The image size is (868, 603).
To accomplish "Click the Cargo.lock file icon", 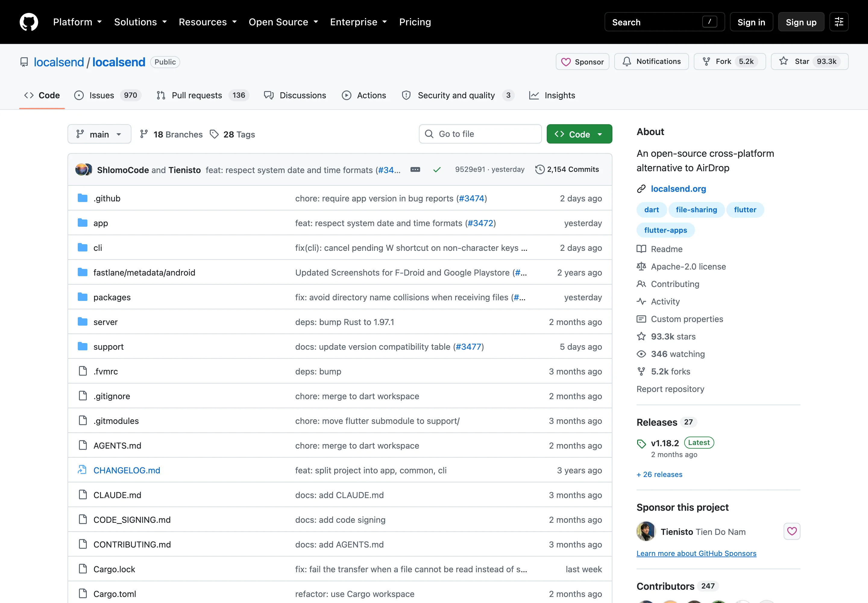I will tap(82, 569).
